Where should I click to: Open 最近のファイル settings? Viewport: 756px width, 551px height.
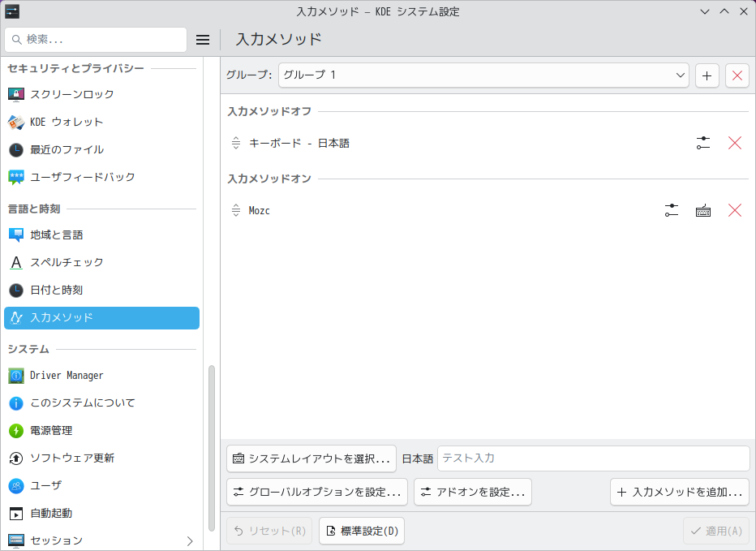point(101,149)
